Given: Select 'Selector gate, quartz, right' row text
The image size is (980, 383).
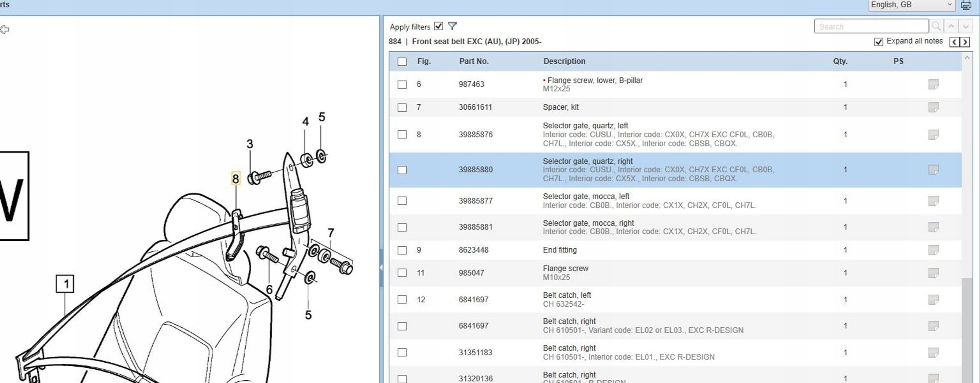Looking at the screenshot, I should (x=588, y=161).
